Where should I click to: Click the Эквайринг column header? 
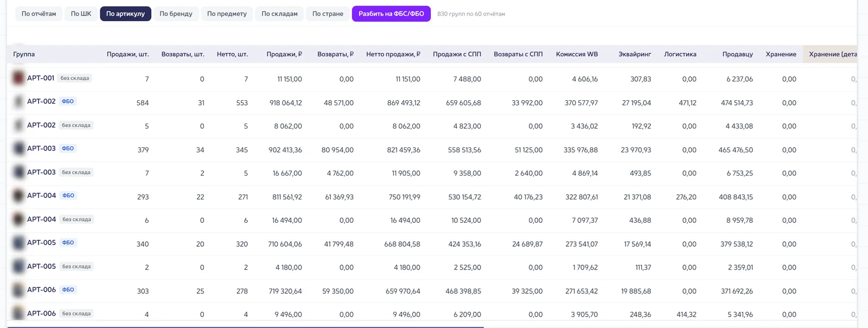pyautogui.click(x=635, y=54)
